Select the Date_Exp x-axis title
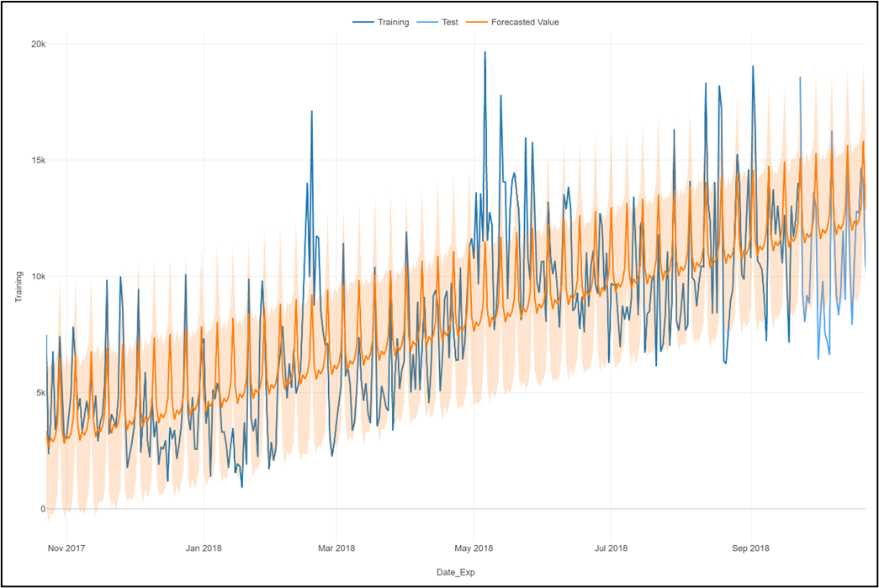 coord(455,570)
